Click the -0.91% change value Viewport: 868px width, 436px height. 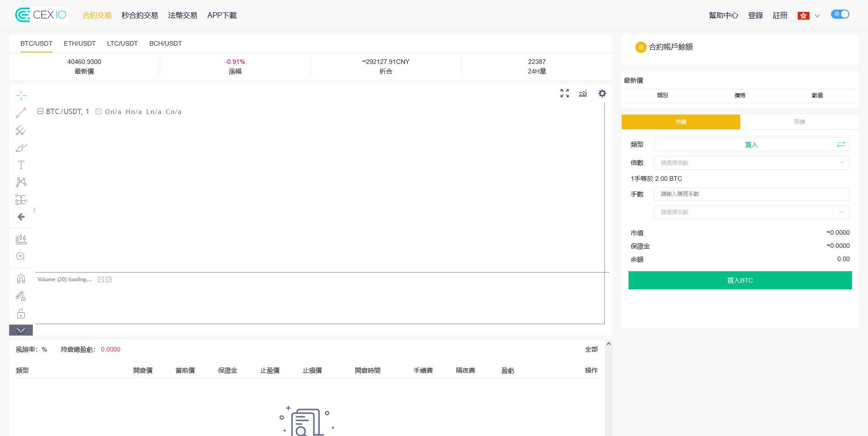pos(235,62)
